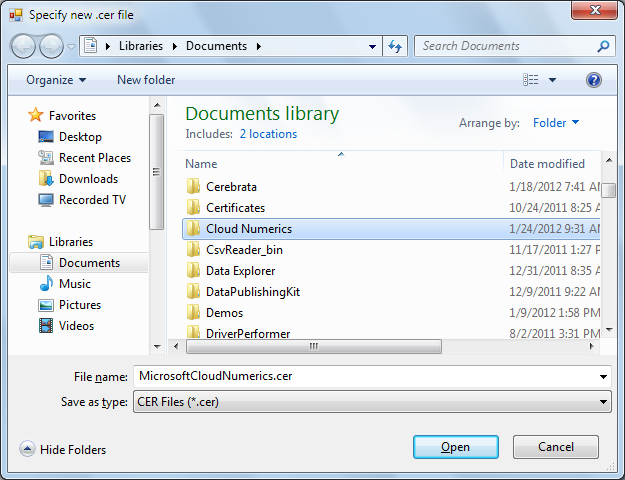Click the navigation pane scrollbar thumb
This screenshot has width=625, height=480.
pos(157,172)
